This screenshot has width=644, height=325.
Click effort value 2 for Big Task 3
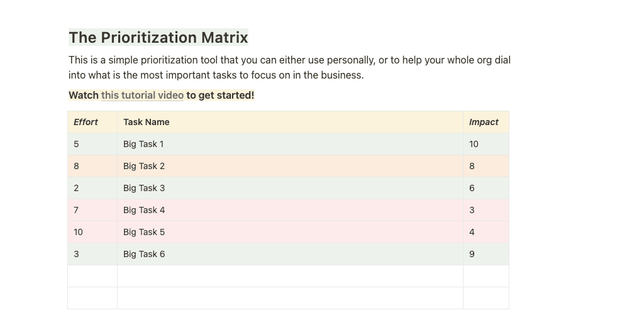[77, 188]
